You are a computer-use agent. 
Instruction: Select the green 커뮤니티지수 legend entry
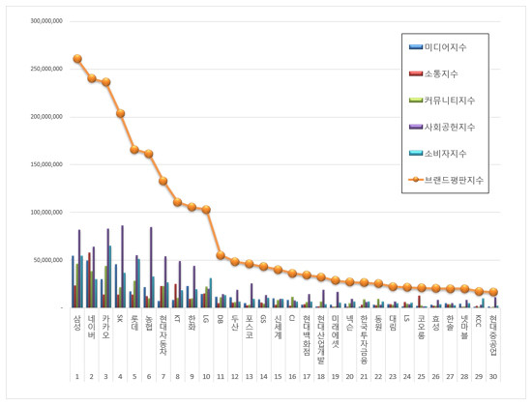(442, 101)
